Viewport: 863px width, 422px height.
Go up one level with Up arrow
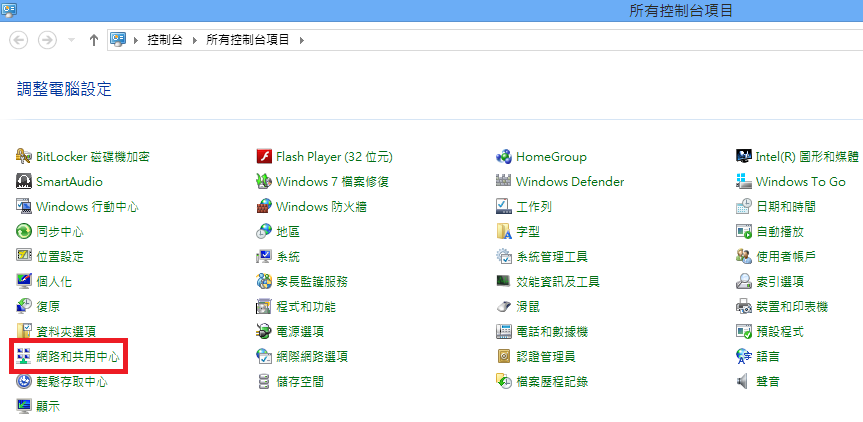pyautogui.click(x=94, y=40)
